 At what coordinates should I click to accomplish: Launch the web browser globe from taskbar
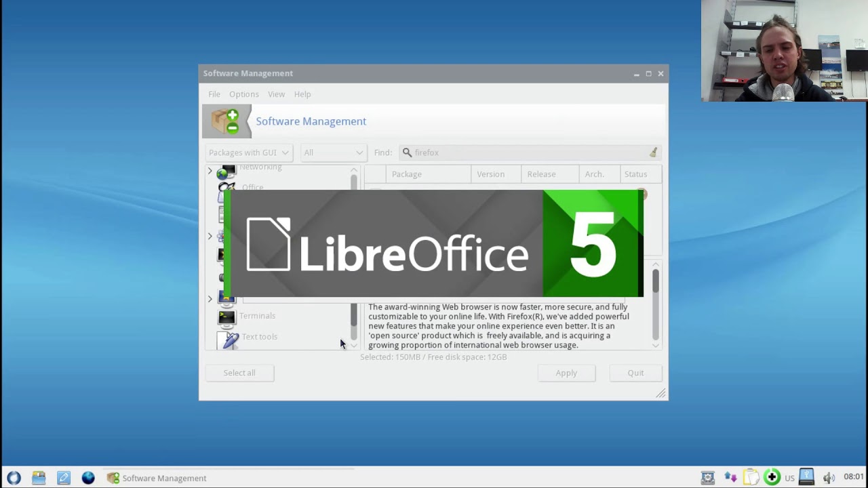[x=88, y=478]
